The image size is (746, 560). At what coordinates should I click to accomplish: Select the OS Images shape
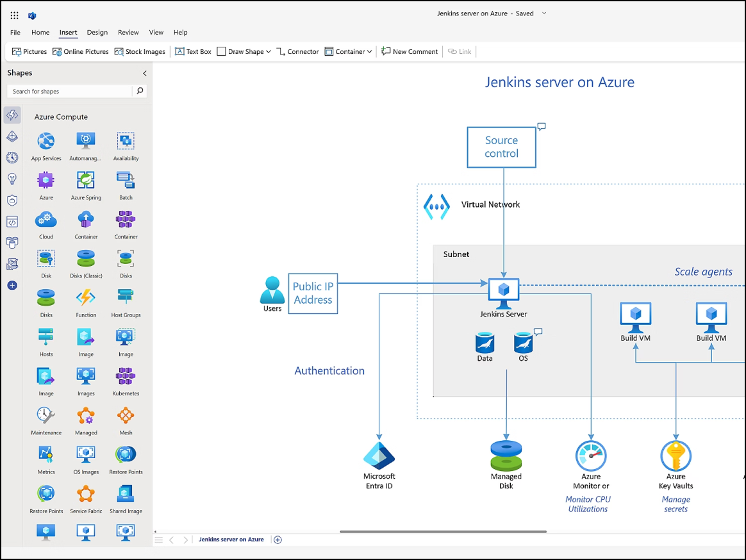click(x=86, y=460)
